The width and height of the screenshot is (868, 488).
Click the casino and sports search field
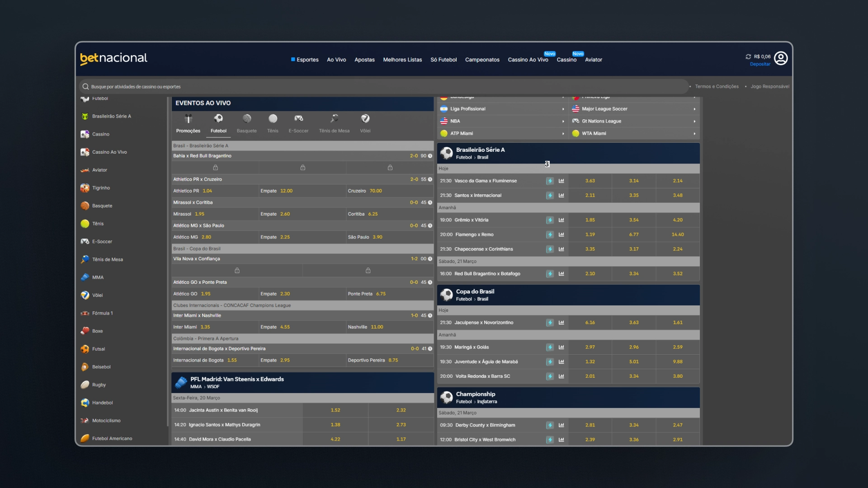click(384, 87)
